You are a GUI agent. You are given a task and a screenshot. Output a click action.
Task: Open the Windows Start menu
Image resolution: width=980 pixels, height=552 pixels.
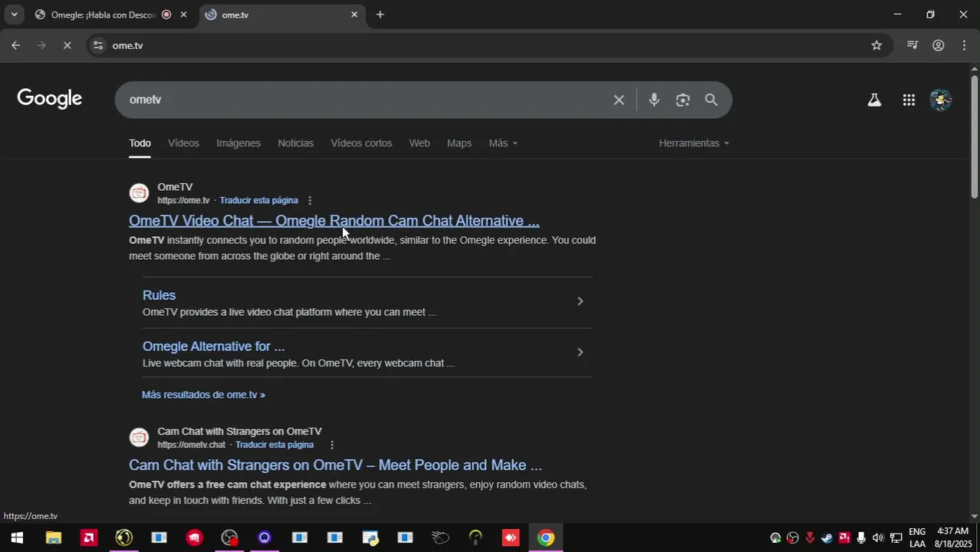tap(17, 538)
